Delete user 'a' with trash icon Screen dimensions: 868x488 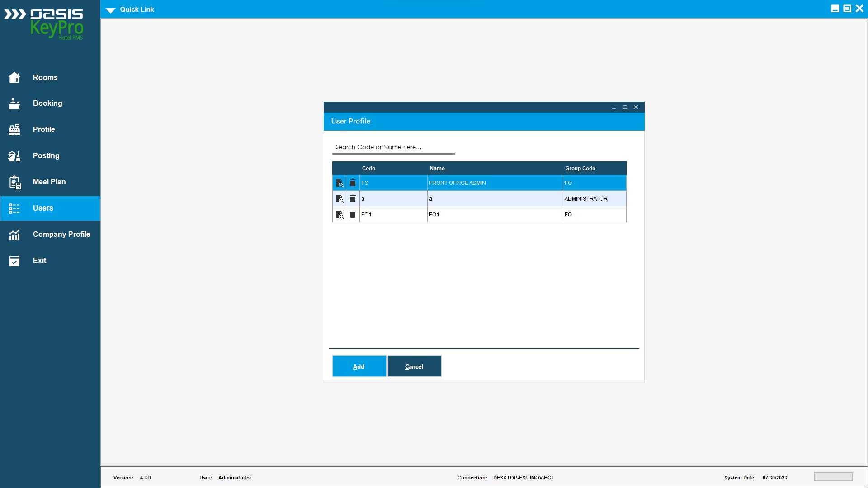(x=353, y=199)
